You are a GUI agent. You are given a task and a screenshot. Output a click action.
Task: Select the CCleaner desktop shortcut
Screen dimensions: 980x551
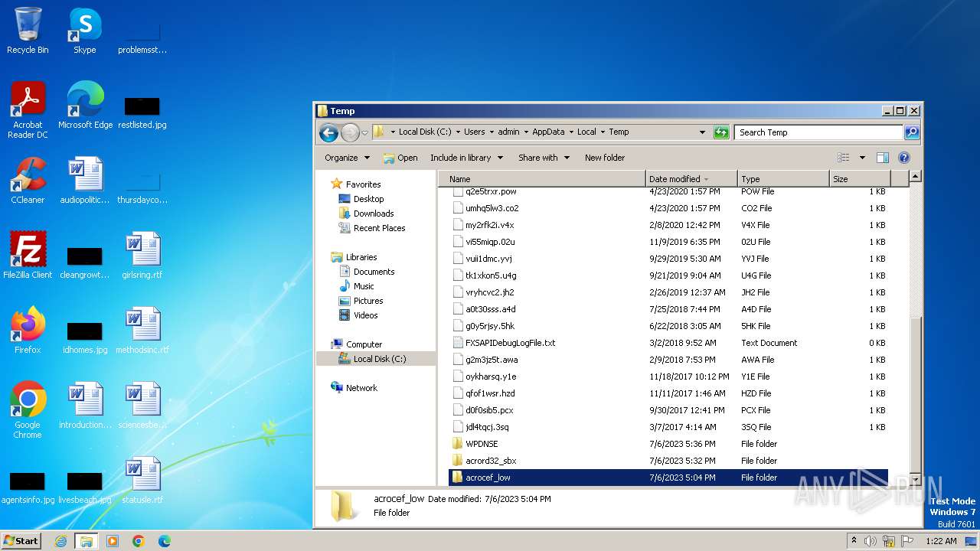28,181
